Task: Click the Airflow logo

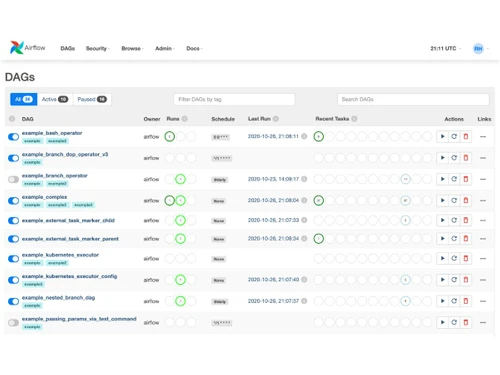Action: (x=27, y=48)
